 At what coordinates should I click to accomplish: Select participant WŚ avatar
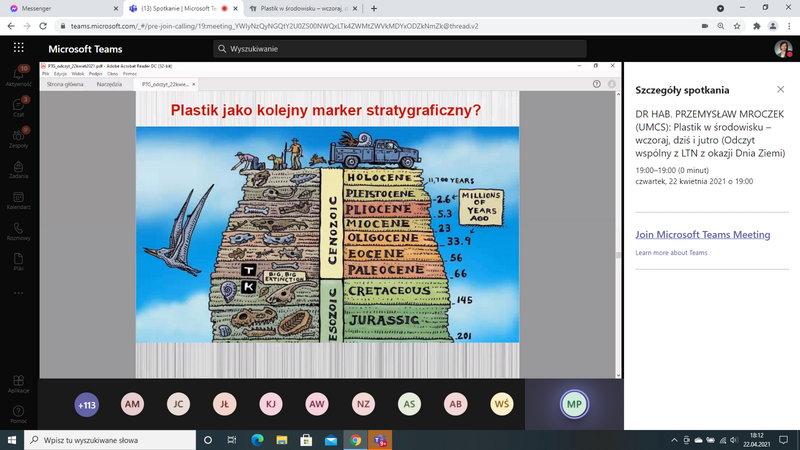[502, 404]
